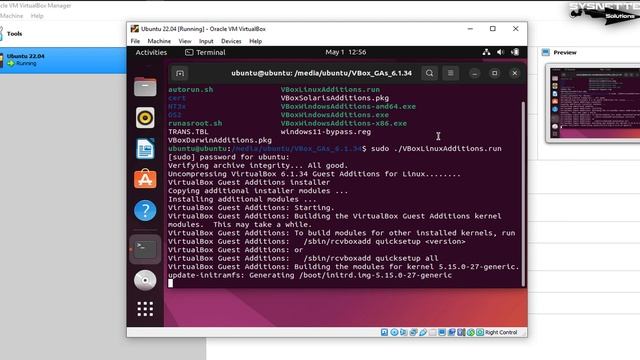
Task: Click the USB devices status bar icon
Action: click(x=423, y=332)
